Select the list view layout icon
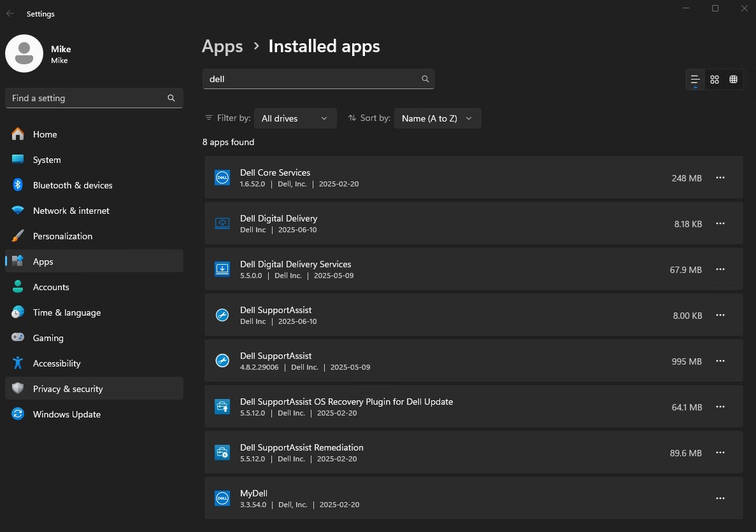 (x=695, y=80)
